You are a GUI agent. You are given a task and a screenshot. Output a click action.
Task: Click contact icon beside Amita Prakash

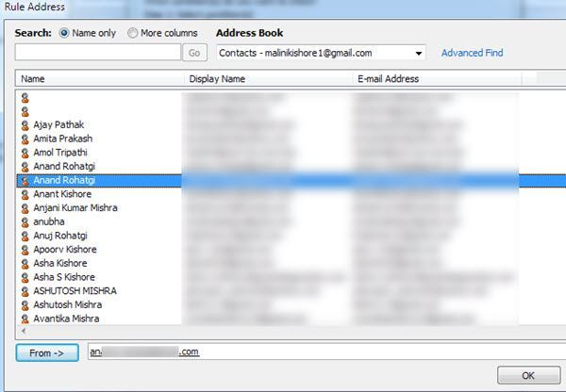[x=25, y=139]
